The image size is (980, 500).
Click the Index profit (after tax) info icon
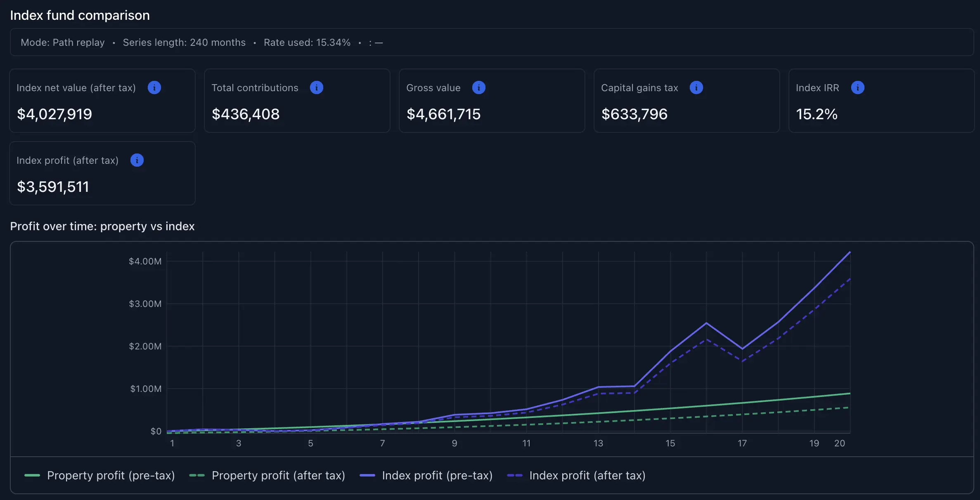click(137, 160)
